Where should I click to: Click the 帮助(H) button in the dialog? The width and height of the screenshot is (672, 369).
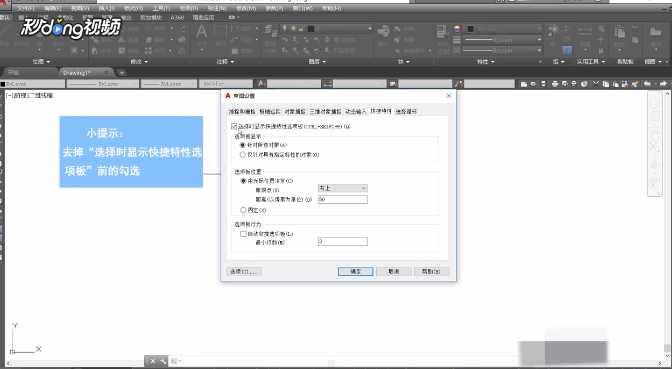pyautogui.click(x=432, y=271)
